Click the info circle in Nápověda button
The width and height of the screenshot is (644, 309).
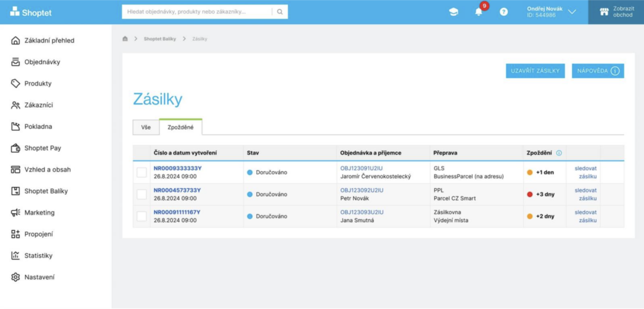(615, 71)
